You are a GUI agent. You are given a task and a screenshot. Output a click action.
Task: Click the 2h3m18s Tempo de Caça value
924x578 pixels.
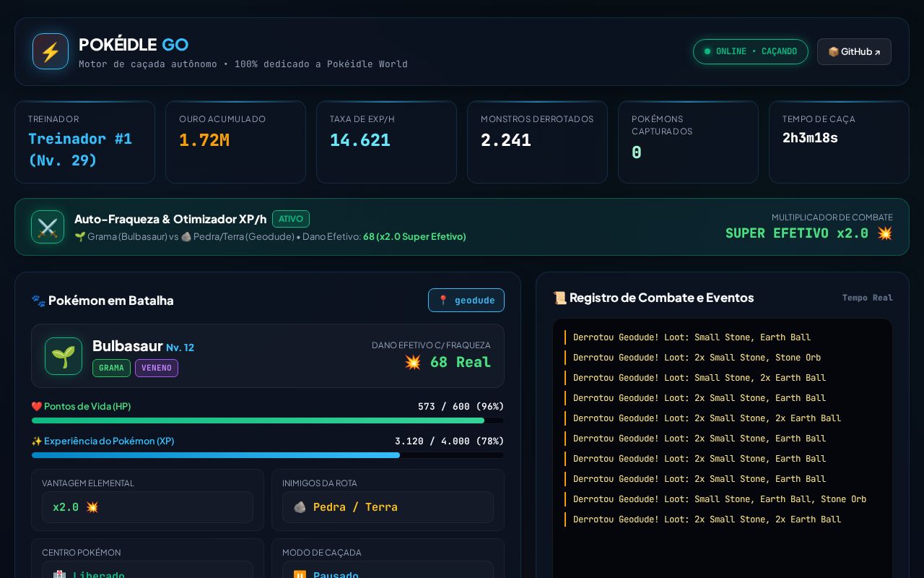(810, 138)
